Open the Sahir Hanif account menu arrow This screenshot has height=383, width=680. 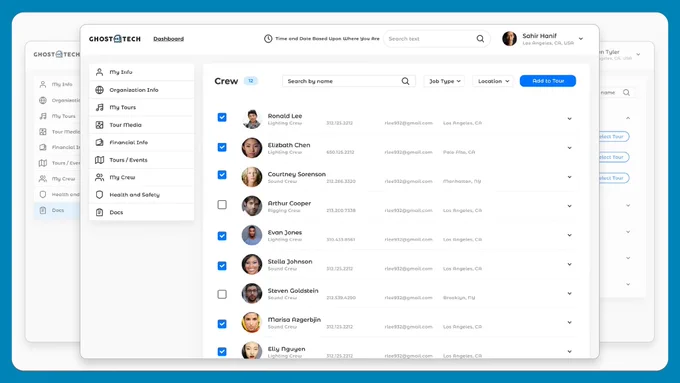click(x=581, y=39)
